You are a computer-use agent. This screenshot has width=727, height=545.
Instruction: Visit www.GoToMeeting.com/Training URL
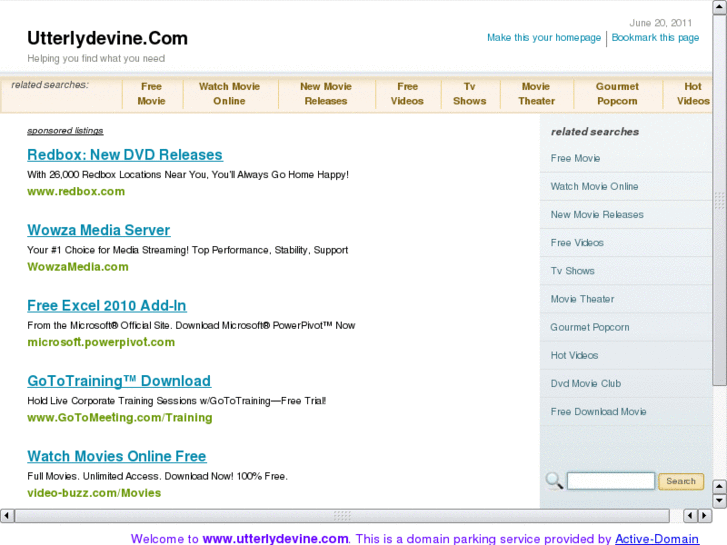click(120, 417)
